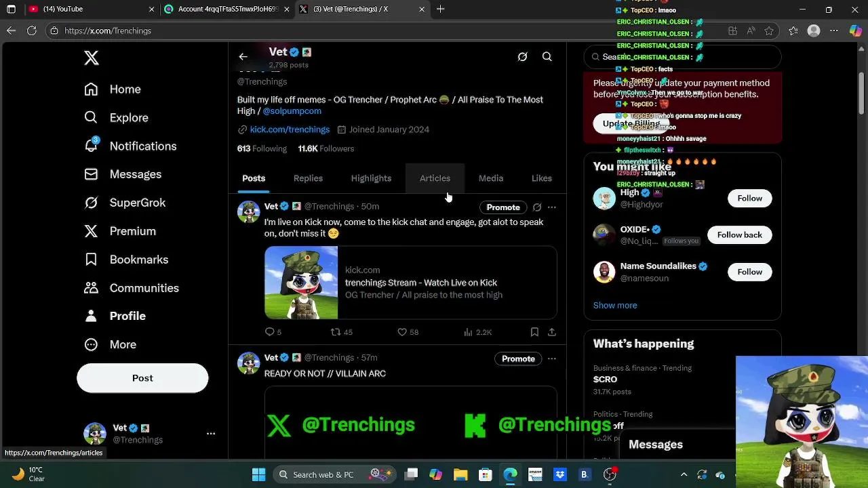Follow the High account
This screenshot has width=868, height=488.
click(749, 198)
